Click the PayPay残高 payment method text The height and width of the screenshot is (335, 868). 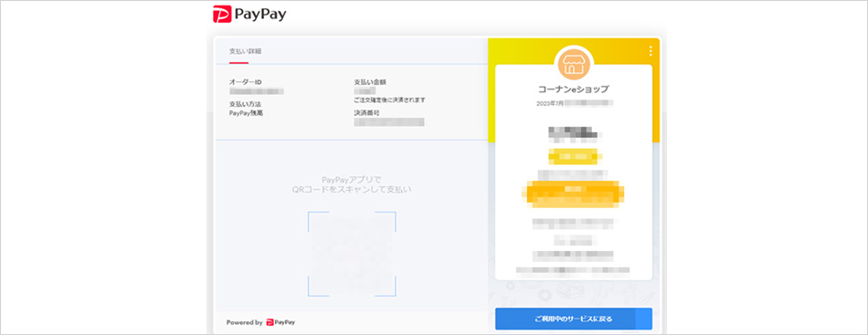[246, 113]
